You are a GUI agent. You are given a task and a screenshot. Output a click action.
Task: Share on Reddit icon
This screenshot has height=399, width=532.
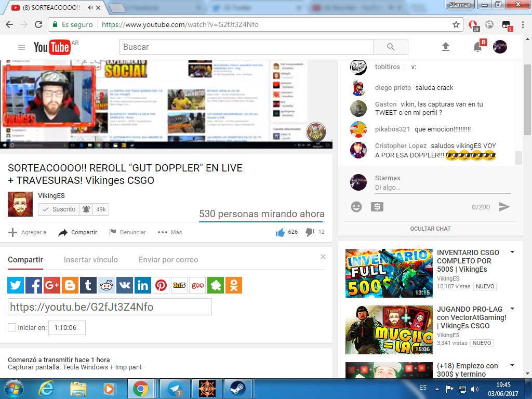[107, 285]
